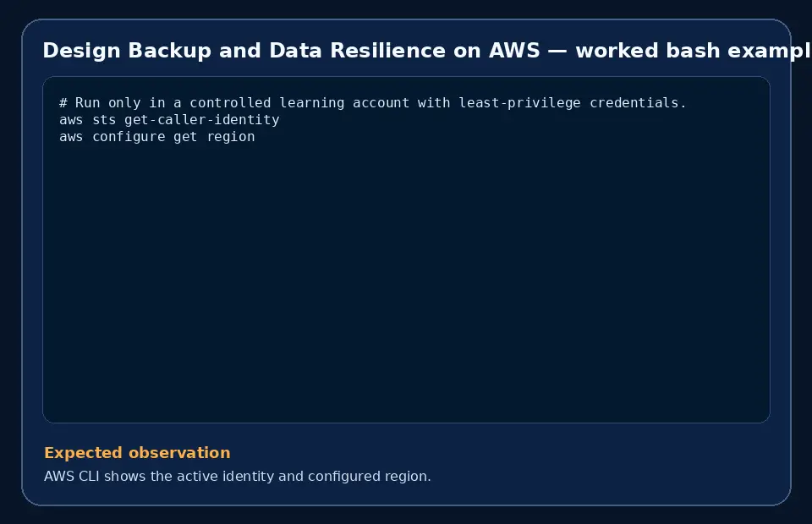
Task: Click the command 'aws sts get-caller-identity'
Action: [169, 120]
